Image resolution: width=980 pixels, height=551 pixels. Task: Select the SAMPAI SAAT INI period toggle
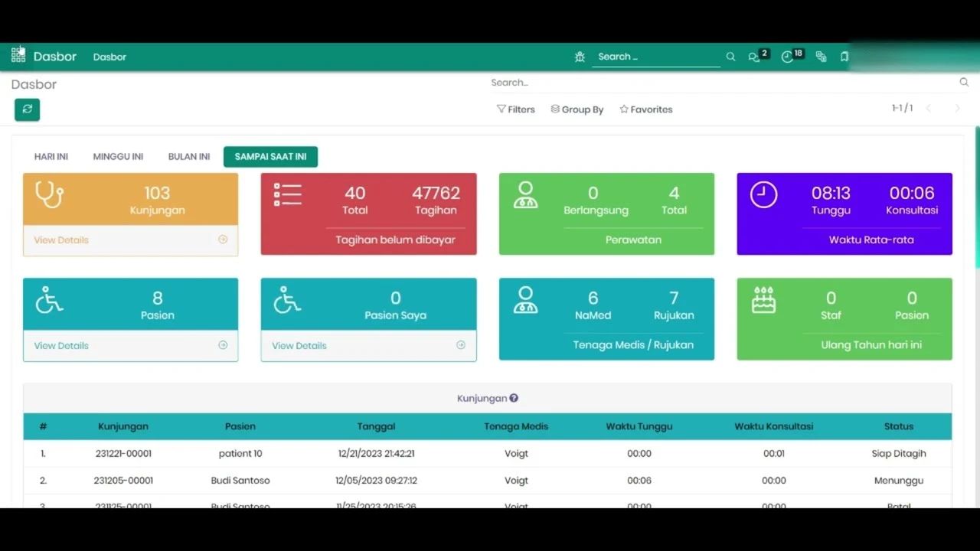270,156
